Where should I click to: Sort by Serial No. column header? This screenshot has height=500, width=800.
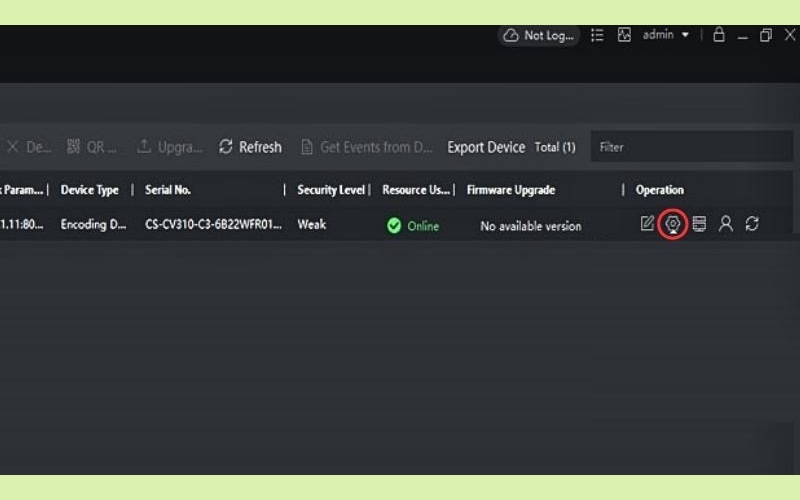tap(168, 190)
